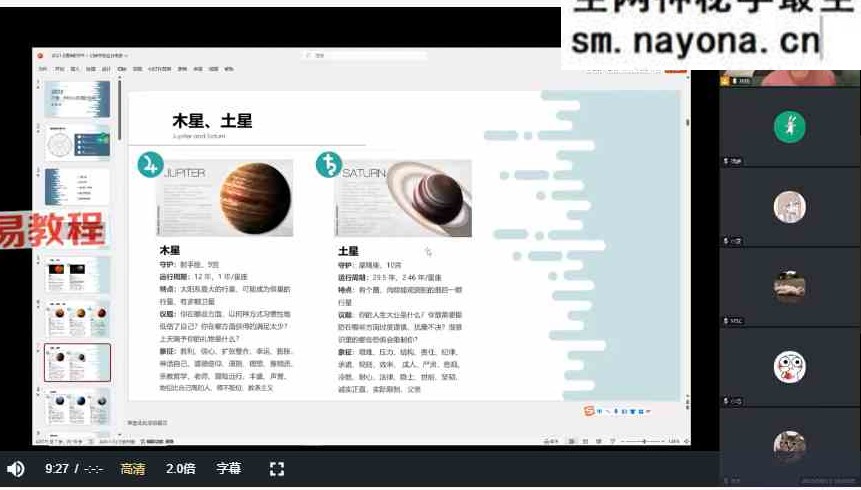Select the first slide thumbnail (title slide)
The height and width of the screenshot is (490, 861).
click(77, 99)
